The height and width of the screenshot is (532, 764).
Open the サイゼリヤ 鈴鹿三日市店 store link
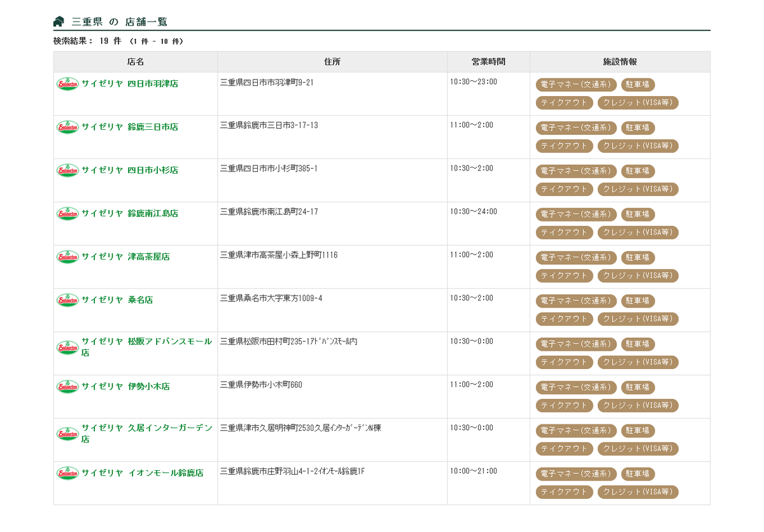click(x=130, y=127)
